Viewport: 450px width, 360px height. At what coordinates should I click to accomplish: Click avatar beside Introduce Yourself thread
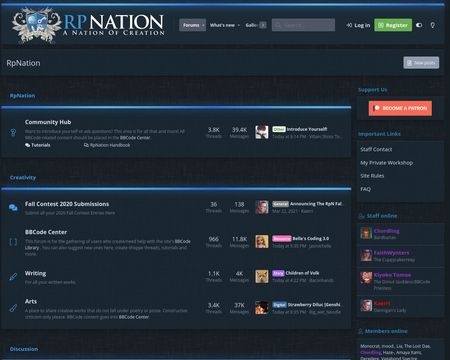[x=262, y=132]
